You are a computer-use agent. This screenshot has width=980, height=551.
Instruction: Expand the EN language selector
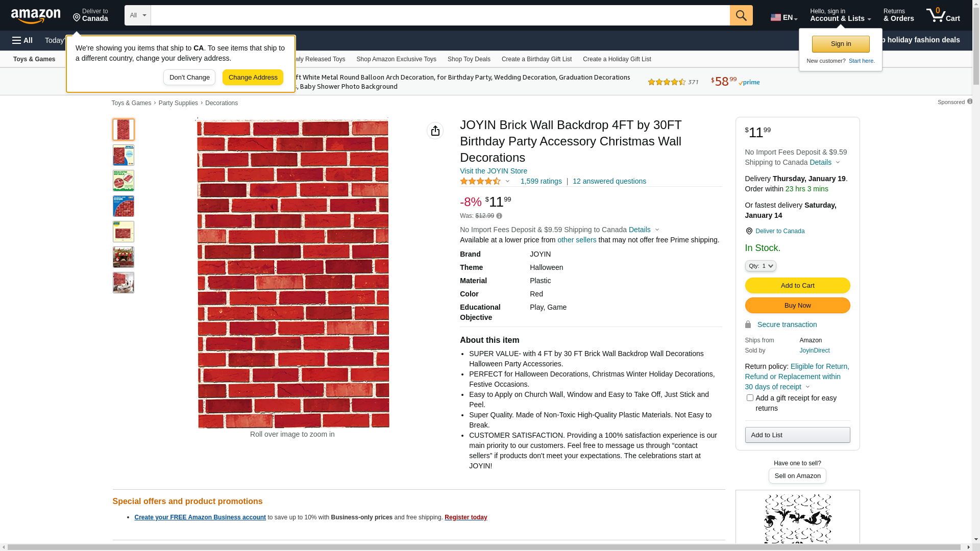783,17
